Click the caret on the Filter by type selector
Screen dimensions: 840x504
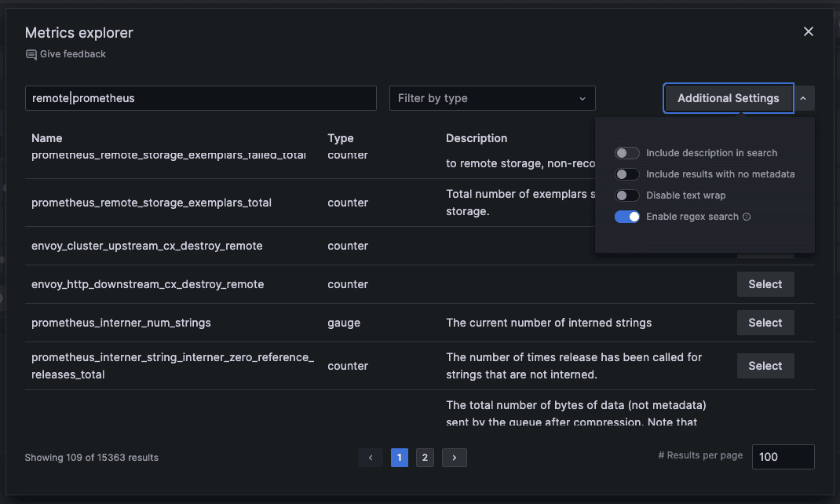(583, 97)
